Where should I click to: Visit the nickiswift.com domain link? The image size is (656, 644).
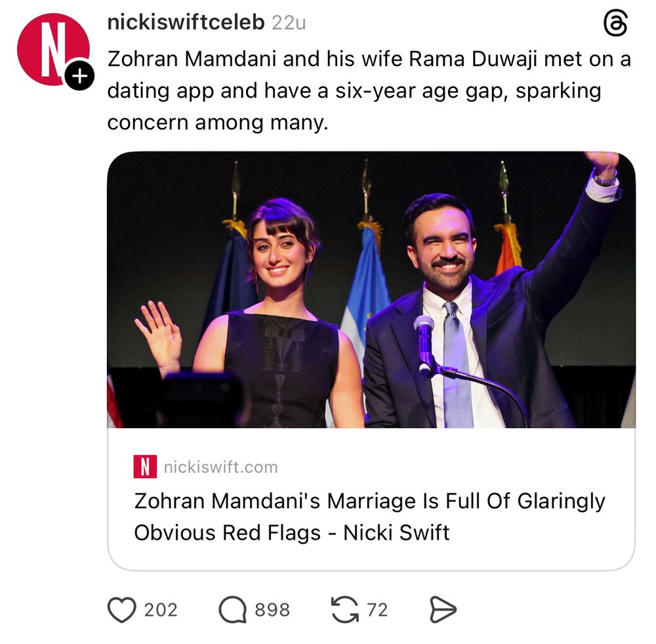220,467
